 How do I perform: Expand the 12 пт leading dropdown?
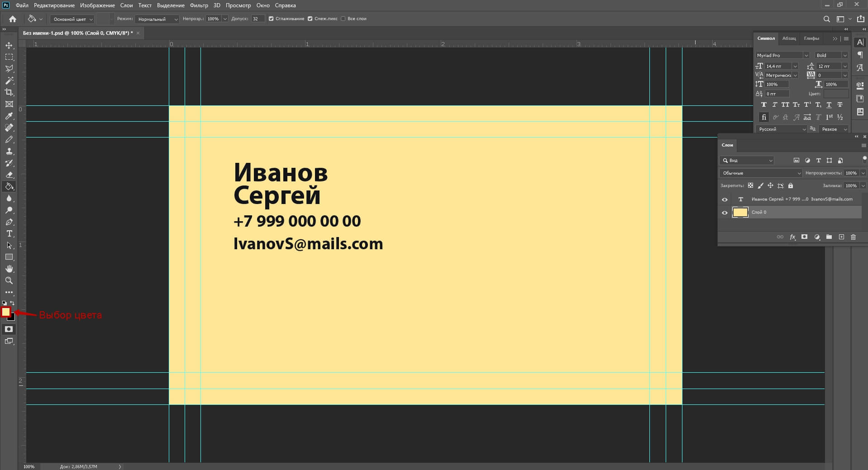click(845, 66)
